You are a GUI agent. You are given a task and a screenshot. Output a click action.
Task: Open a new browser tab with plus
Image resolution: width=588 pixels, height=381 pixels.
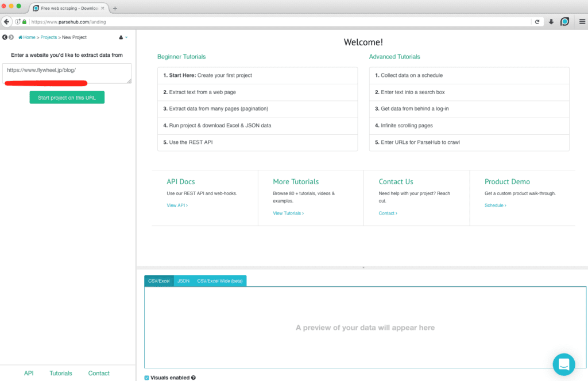point(115,8)
